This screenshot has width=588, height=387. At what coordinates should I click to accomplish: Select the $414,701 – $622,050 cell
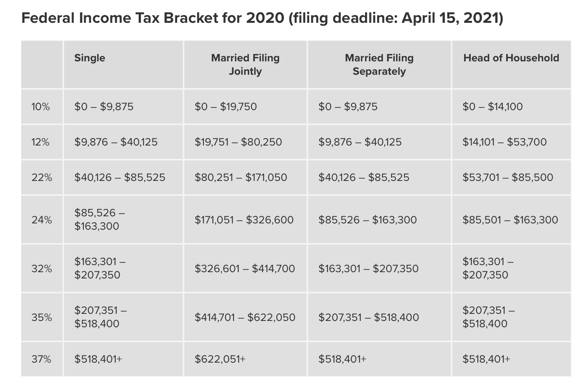245,317
